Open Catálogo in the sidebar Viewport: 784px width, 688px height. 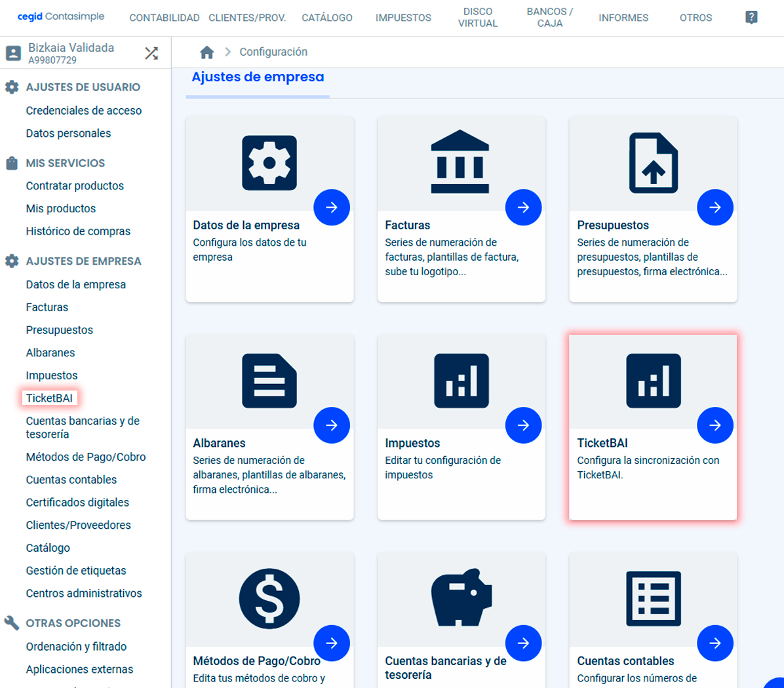[x=48, y=548]
